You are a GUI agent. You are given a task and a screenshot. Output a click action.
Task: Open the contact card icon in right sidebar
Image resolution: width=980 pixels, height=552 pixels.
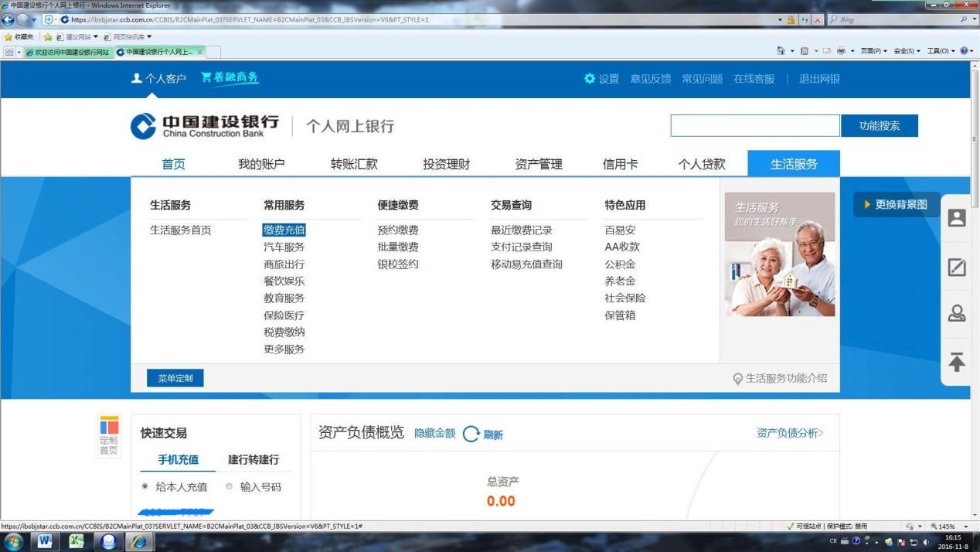point(957,218)
